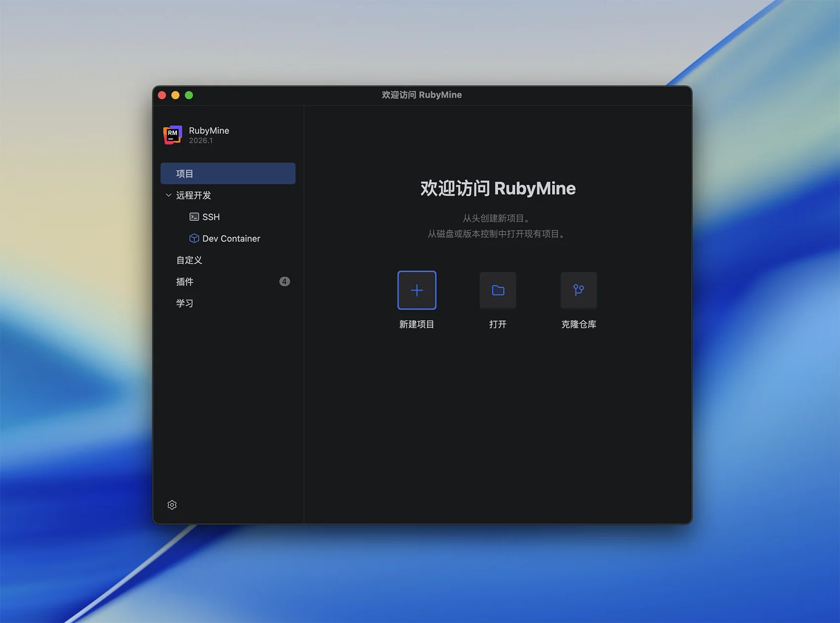This screenshot has height=623, width=840.
Task: Switch to the 自定义 sidebar tab
Action: pos(189,260)
